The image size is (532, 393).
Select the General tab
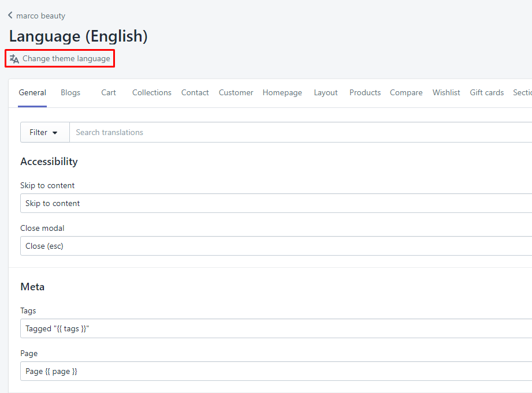click(x=32, y=92)
